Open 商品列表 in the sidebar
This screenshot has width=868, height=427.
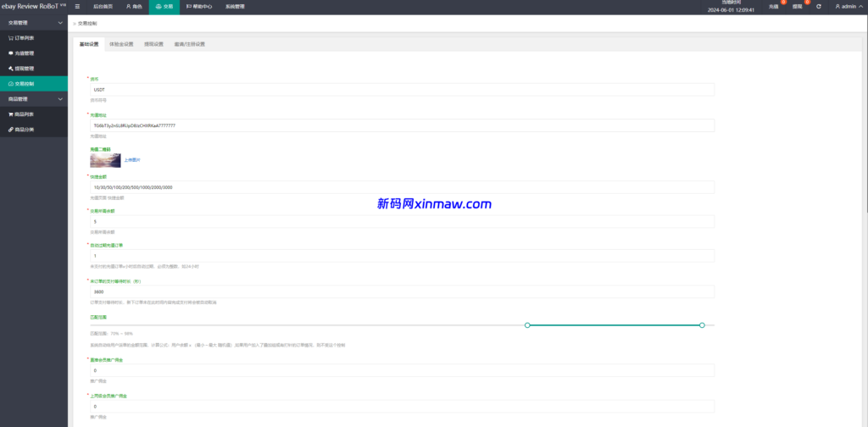click(34, 114)
